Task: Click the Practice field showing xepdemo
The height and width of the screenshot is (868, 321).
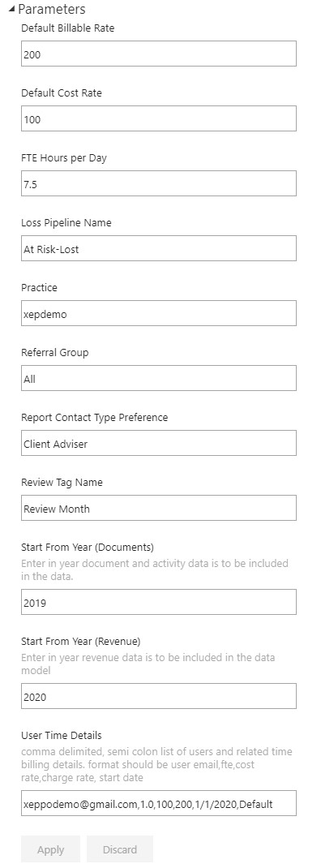Action: click(159, 313)
